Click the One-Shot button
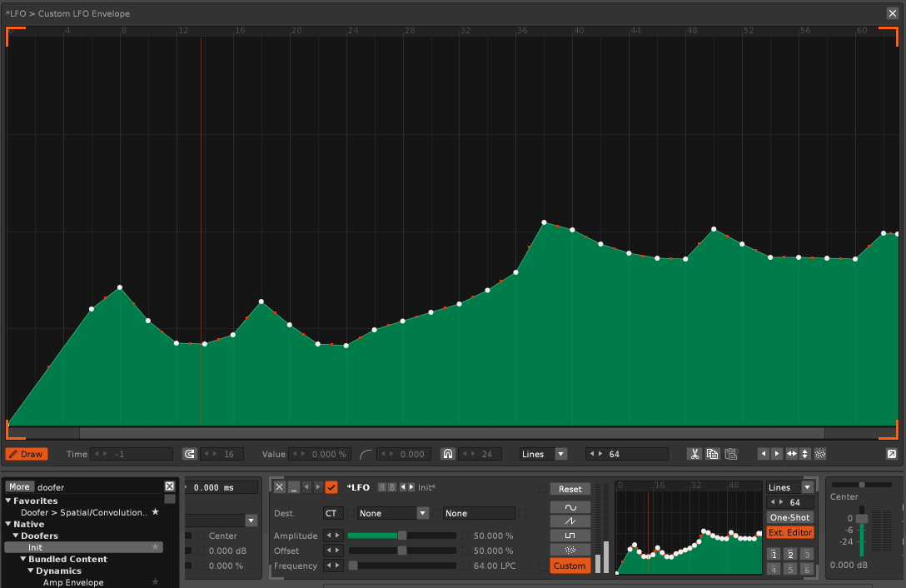The image size is (906, 588). 789,517
